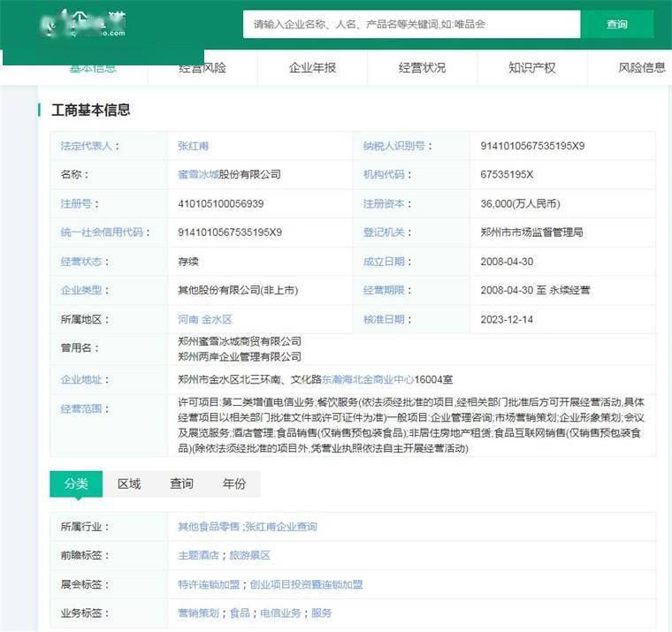672x632 pixels.
Task: Click legal representative link 张红甫
Action: click(194, 146)
